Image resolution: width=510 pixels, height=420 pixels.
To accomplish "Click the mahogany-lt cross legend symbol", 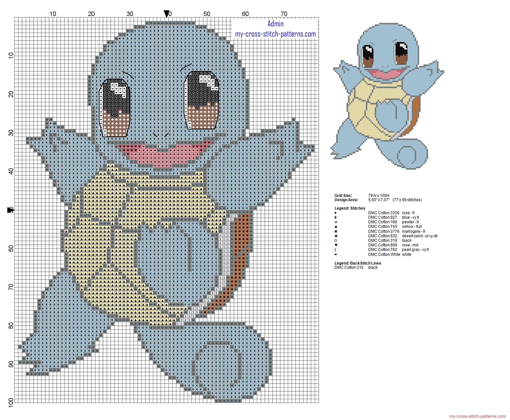I will (336, 231).
